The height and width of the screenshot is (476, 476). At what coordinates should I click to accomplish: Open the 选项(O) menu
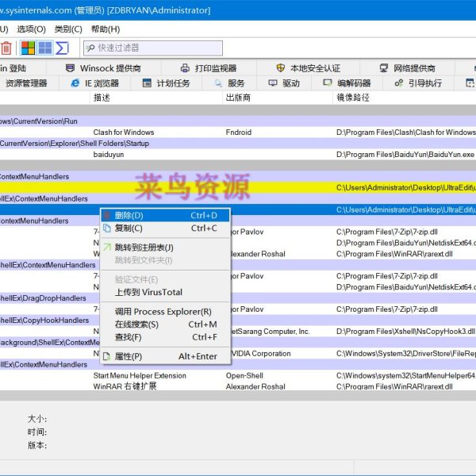coord(31,29)
